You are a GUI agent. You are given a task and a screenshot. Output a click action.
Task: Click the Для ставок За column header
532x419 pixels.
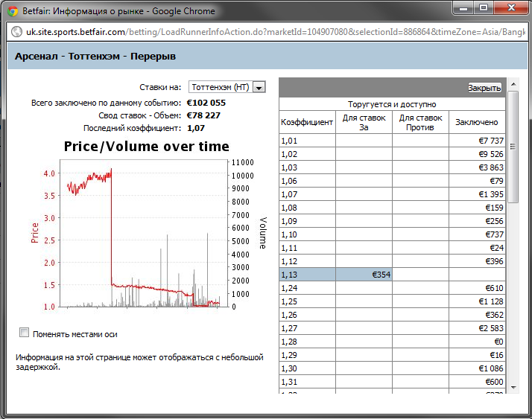point(364,122)
